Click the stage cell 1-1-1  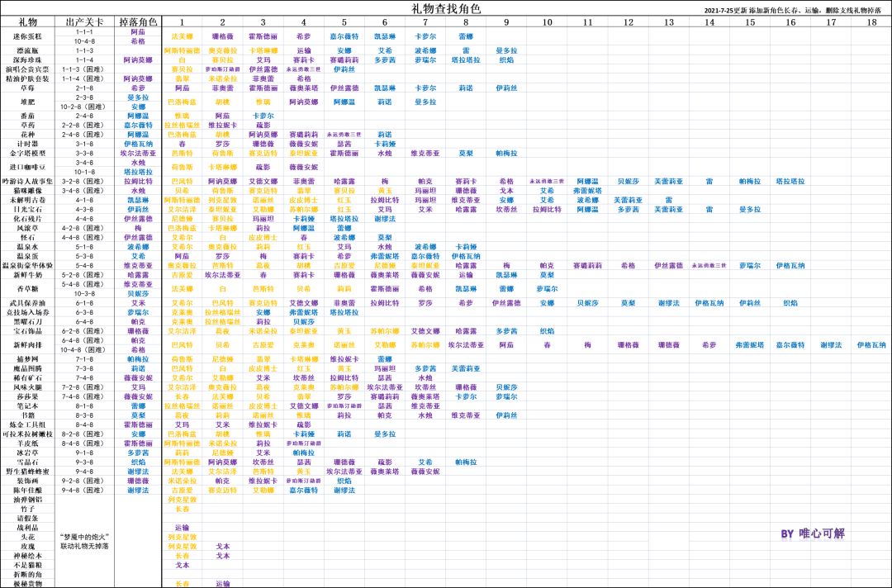tap(85, 32)
